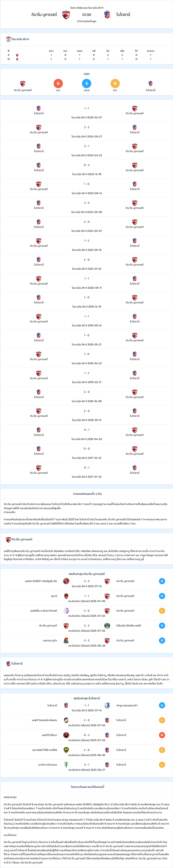Click the Botosani section heading logo

[x=8, y=663]
